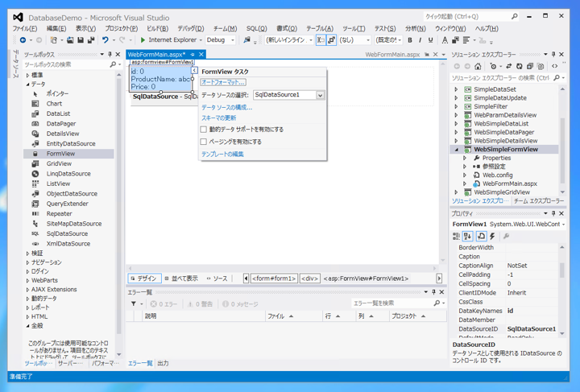
Task: Expand the AJAX Extensions toolbox group
Action: pos(27,290)
